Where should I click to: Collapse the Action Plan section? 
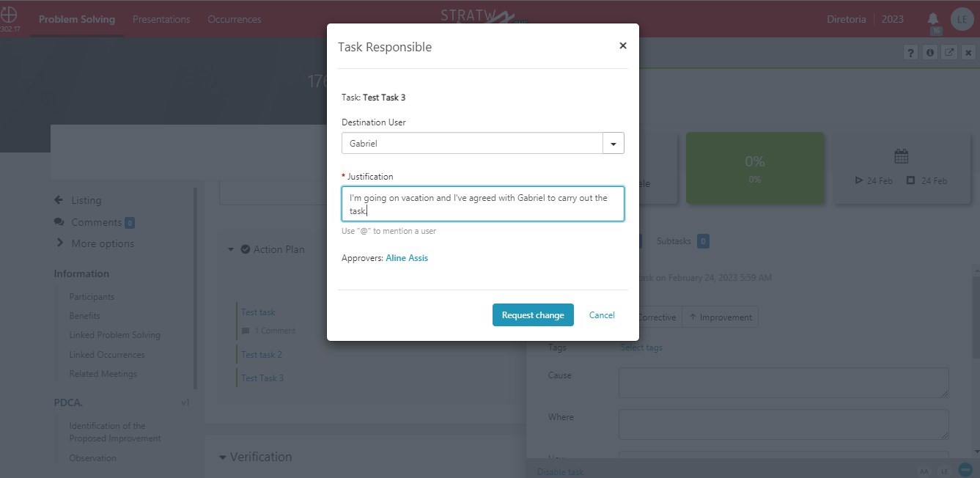pyautogui.click(x=230, y=249)
